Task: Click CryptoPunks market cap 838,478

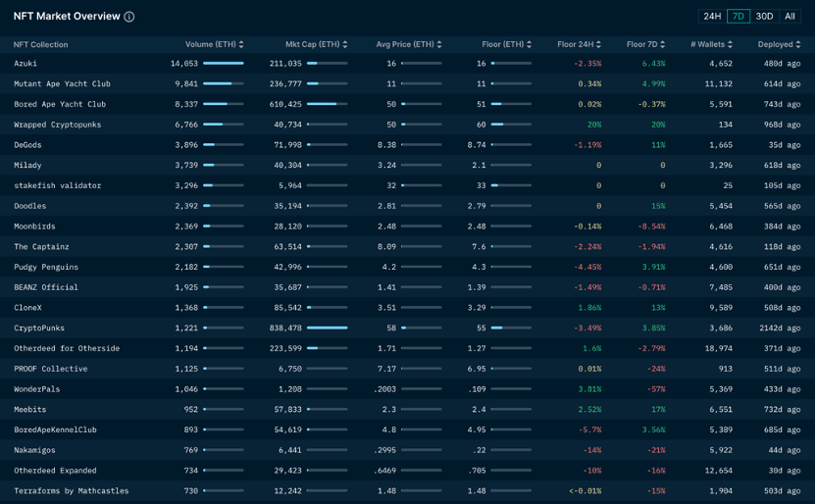Action: pos(285,328)
